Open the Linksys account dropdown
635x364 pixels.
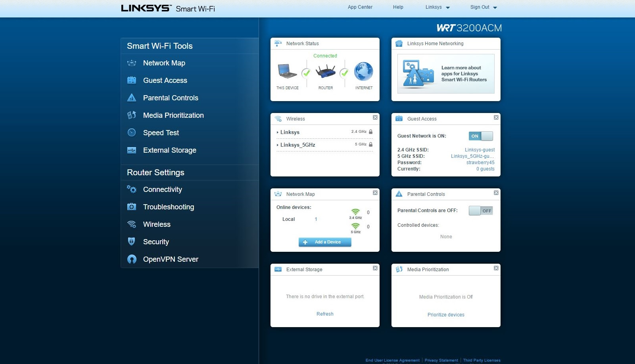click(437, 7)
